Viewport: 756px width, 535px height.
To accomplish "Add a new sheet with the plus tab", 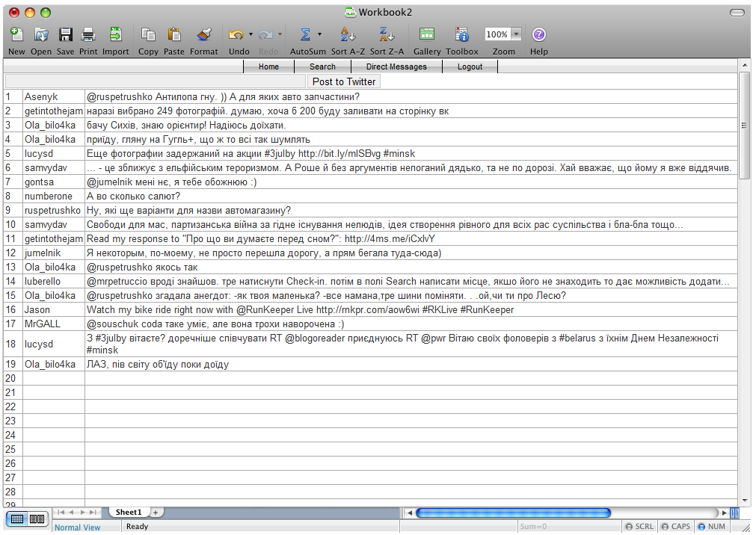I will tap(156, 513).
